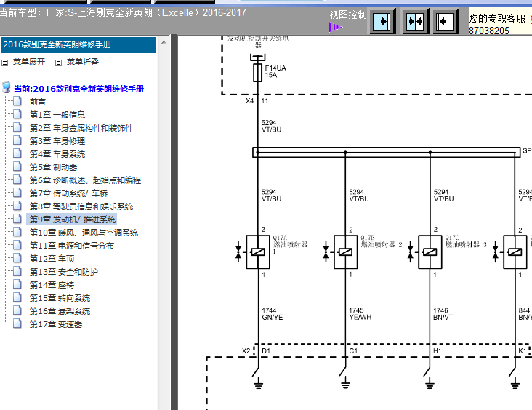Open 第15章 转向系统
The image size is (532, 410).
[x=60, y=298]
